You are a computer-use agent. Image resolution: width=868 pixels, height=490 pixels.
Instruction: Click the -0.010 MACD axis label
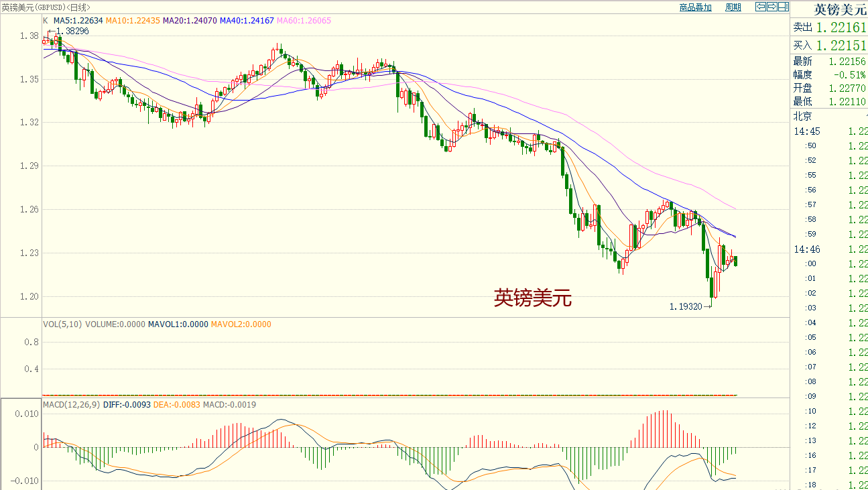pyautogui.click(x=25, y=481)
